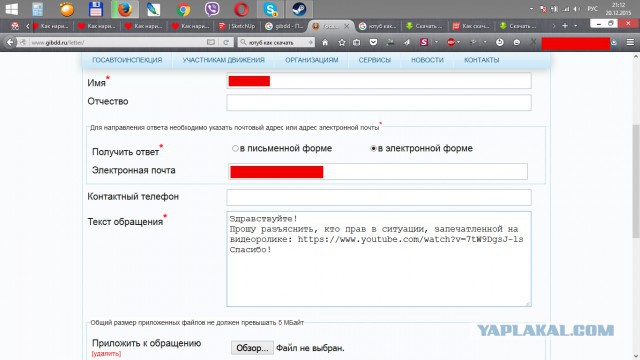Viewport: 640px width, 360px height.
Task: Show bookmarks list
Action: click(357, 42)
